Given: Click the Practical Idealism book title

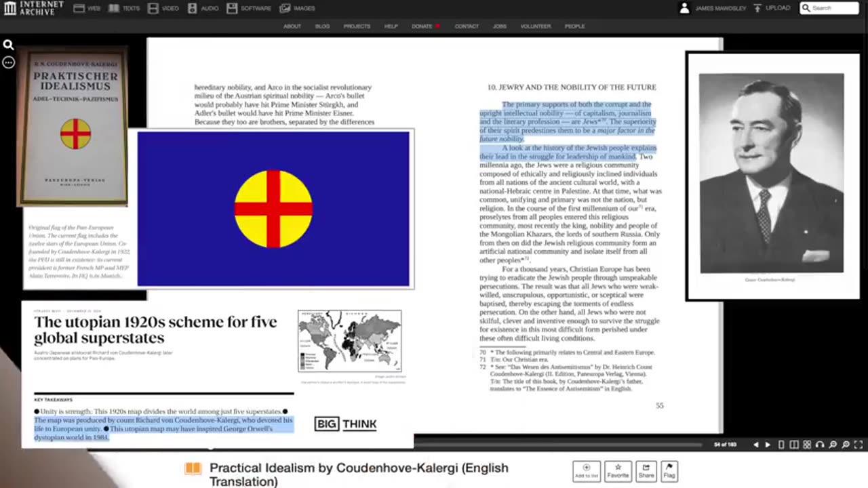Looking at the screenshot, I should (359, 474).
